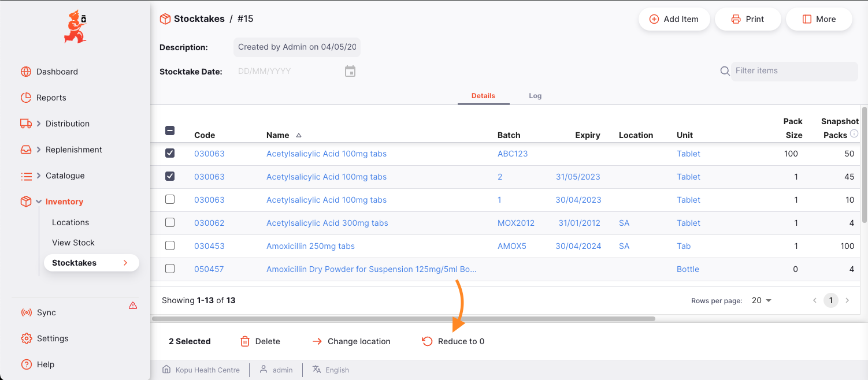Go to previous page arrow

tap(815, 300)
